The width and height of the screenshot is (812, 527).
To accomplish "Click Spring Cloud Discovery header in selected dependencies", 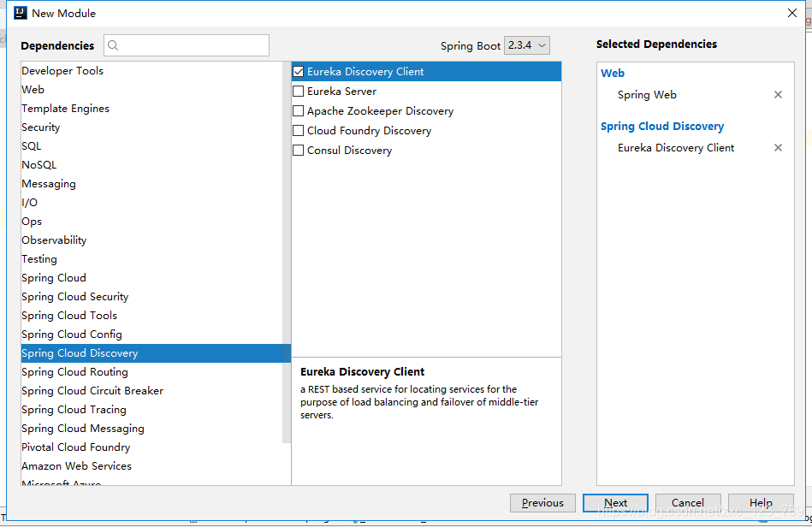I will coord(662,127).
